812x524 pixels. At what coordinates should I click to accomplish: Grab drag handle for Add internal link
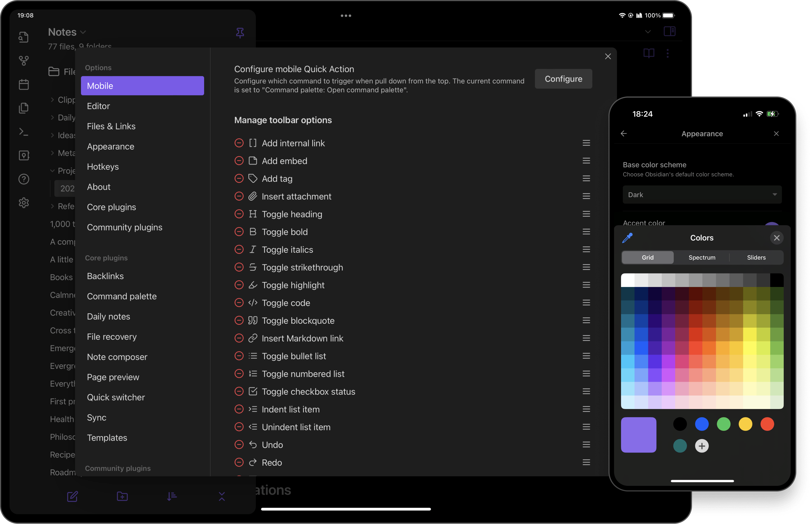click(586, 143)
